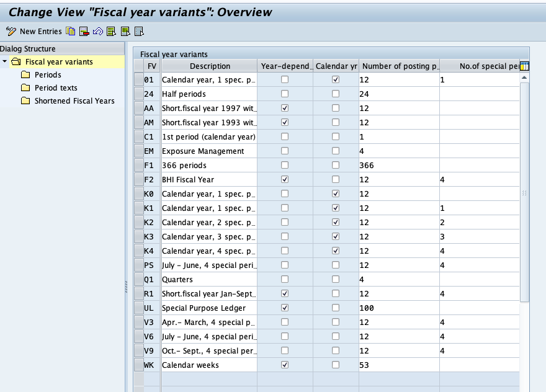Toggle Year-dependent checkbox for variant 01
This screenshot has height=392, width=546.
285,79
